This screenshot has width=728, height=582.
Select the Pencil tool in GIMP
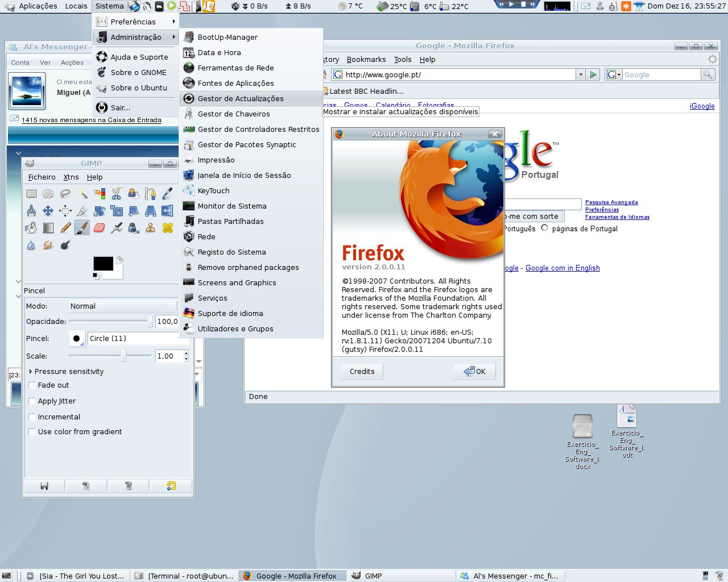click(65, 228)
